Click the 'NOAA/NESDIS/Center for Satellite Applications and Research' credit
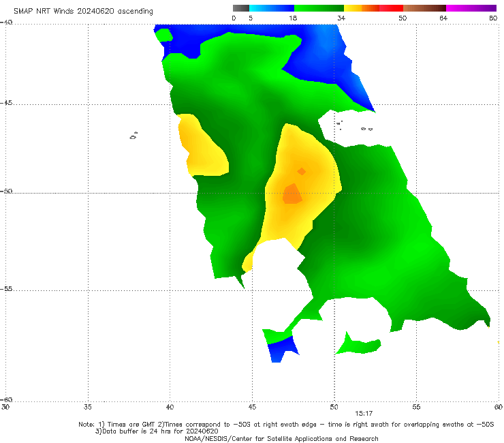 click(281, 439)
